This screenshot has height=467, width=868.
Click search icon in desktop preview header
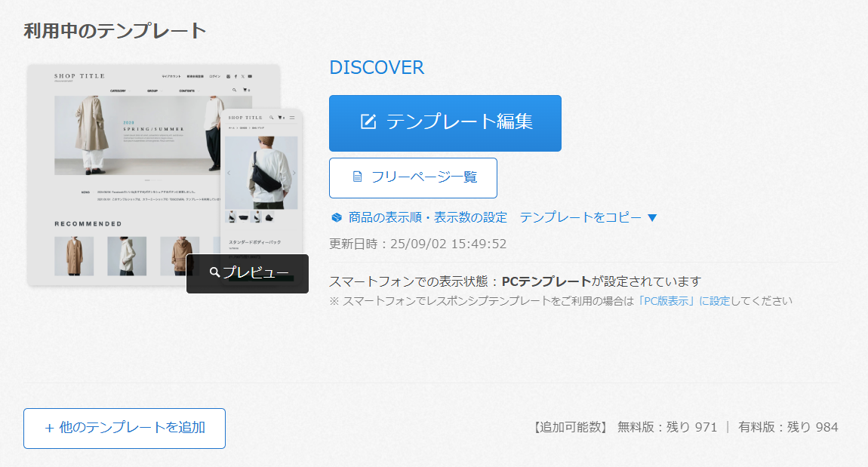pyautogui.click(x=234, y=90)
